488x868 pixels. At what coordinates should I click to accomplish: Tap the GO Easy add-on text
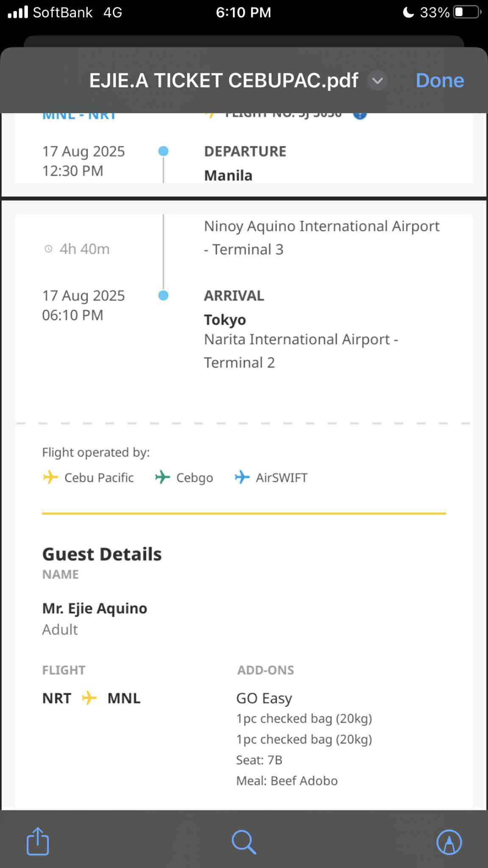coord(264,698)
